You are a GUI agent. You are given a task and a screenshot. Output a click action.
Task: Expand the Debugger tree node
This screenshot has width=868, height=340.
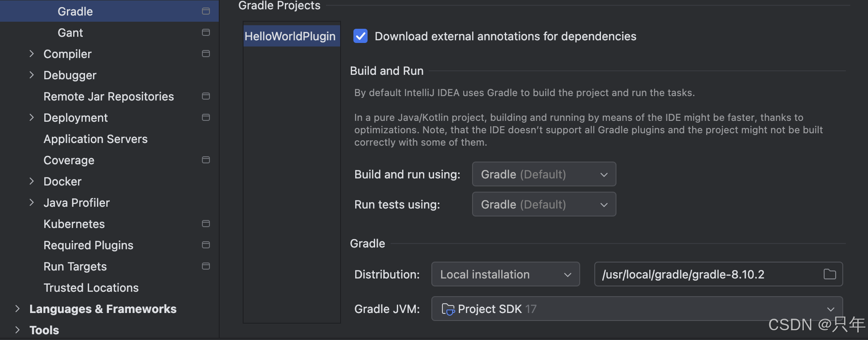(31, 75)
